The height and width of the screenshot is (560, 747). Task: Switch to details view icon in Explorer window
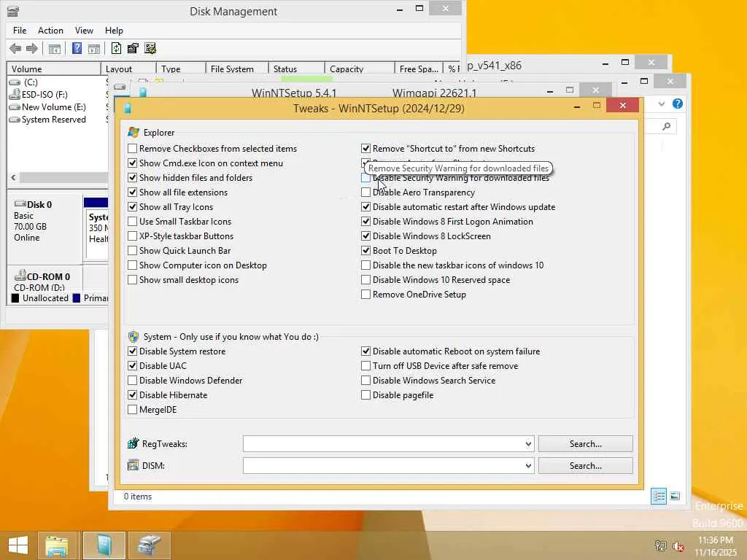pos(659,496)
